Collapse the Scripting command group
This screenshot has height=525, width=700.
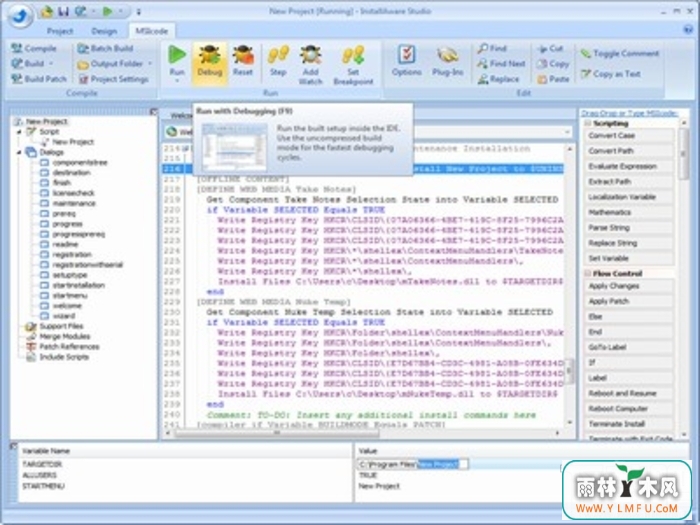[588, 123]
